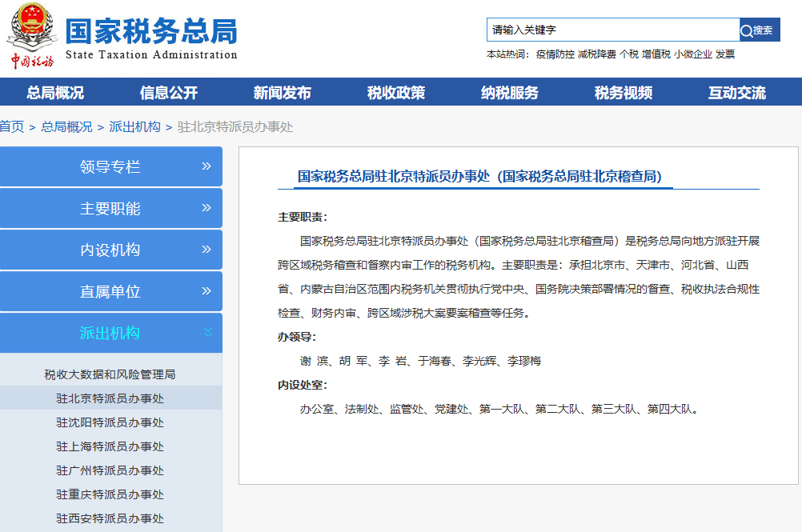Open the 信息公开 navigation menu
The image size is (802, 532).
tap(169, 93)
